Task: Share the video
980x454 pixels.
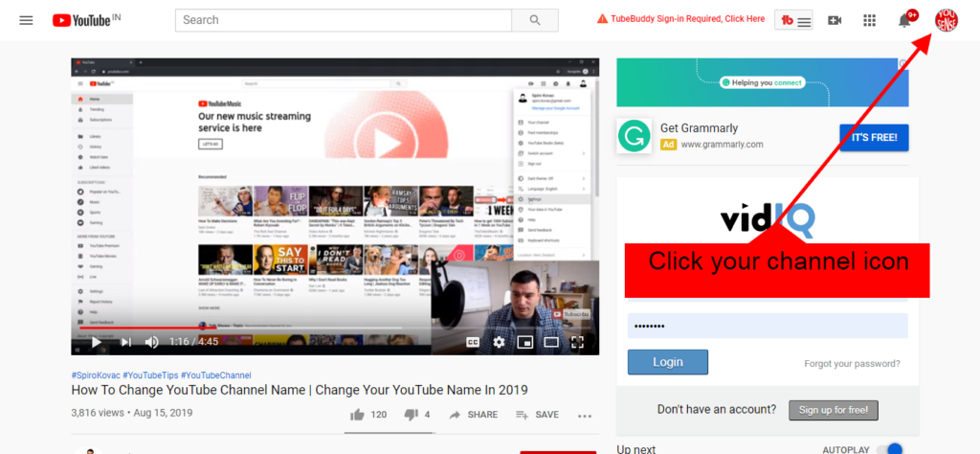Action: click(x=473, y=415)
